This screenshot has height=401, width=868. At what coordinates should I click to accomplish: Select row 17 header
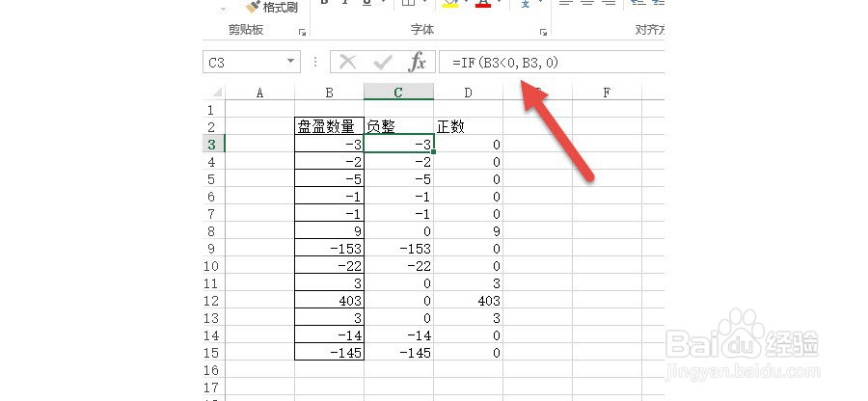[214, 388]
